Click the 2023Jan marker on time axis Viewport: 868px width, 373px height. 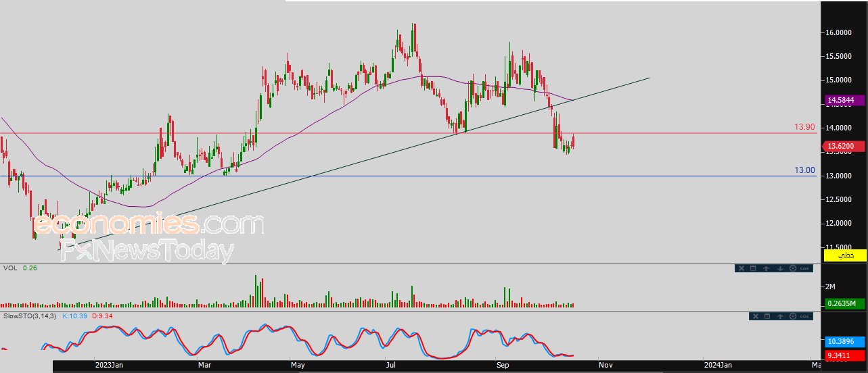click(x=110, y=366)
